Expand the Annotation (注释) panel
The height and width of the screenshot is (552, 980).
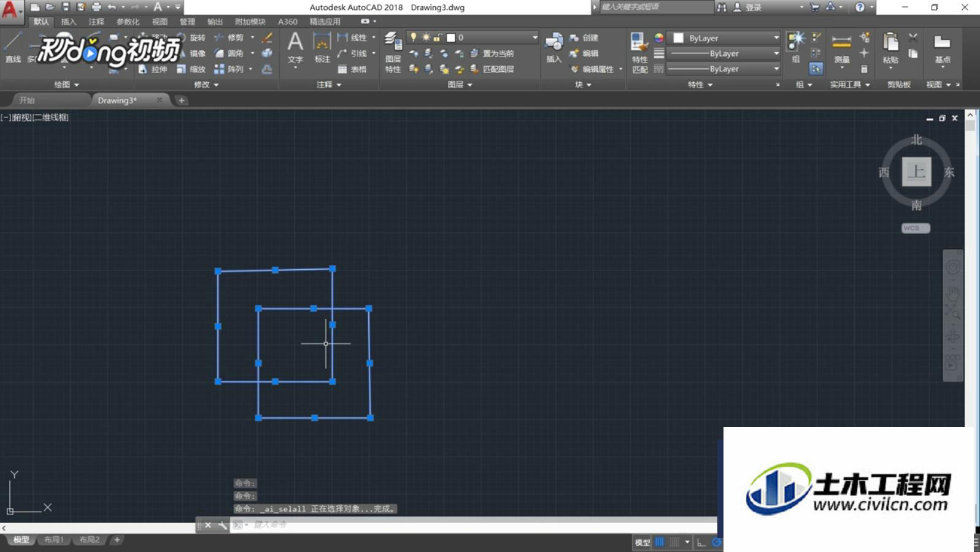point(329,85)
